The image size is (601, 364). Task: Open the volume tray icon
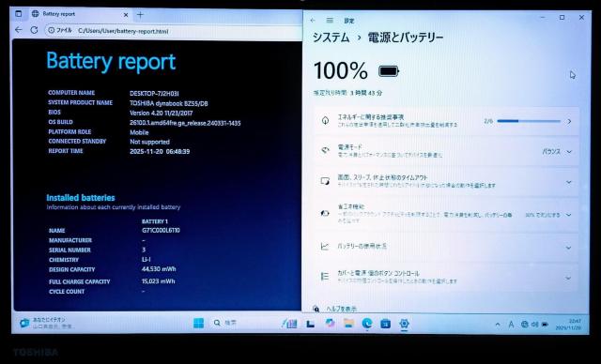point(534,325)
